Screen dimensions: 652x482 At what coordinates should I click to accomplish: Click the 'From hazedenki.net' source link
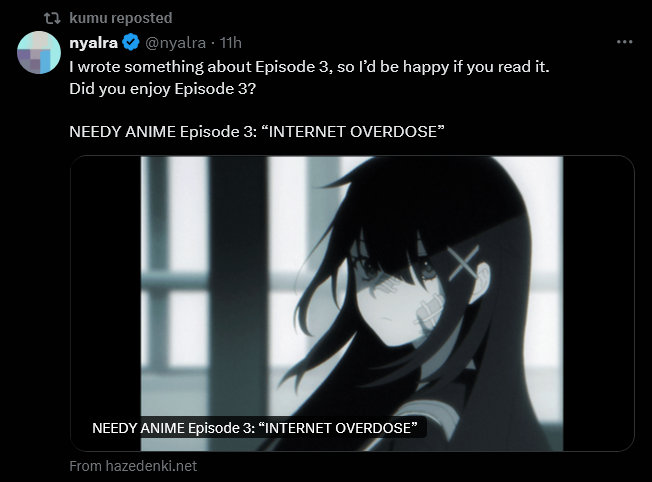pyautogui.click(x=133, y=466)
